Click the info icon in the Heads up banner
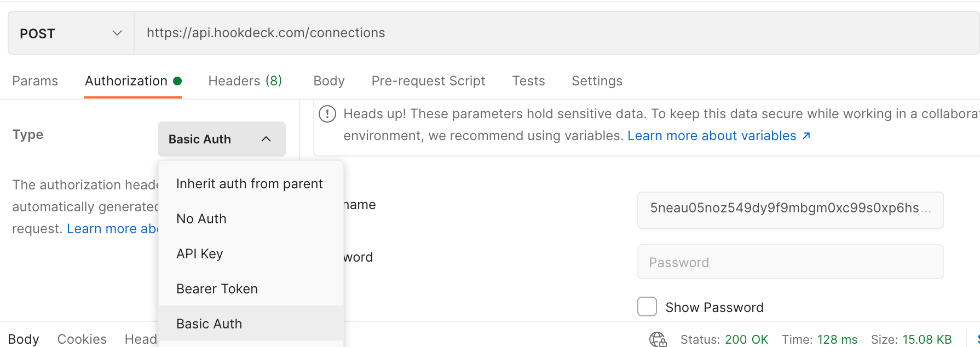Image resolution: width=980 pixels, height=347 pixels. [x=327, y=114]
